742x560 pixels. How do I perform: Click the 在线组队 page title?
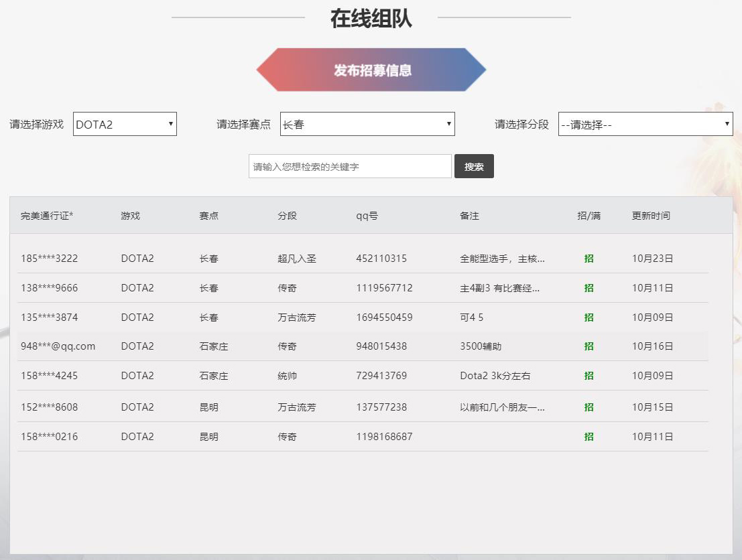(371, 17)
